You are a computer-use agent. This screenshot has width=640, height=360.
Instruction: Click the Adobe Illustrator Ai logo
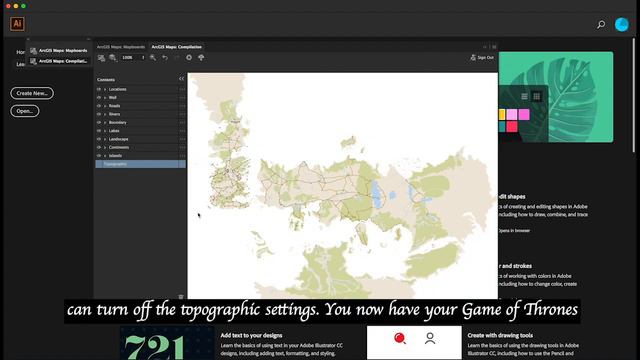tap(17, 24)
